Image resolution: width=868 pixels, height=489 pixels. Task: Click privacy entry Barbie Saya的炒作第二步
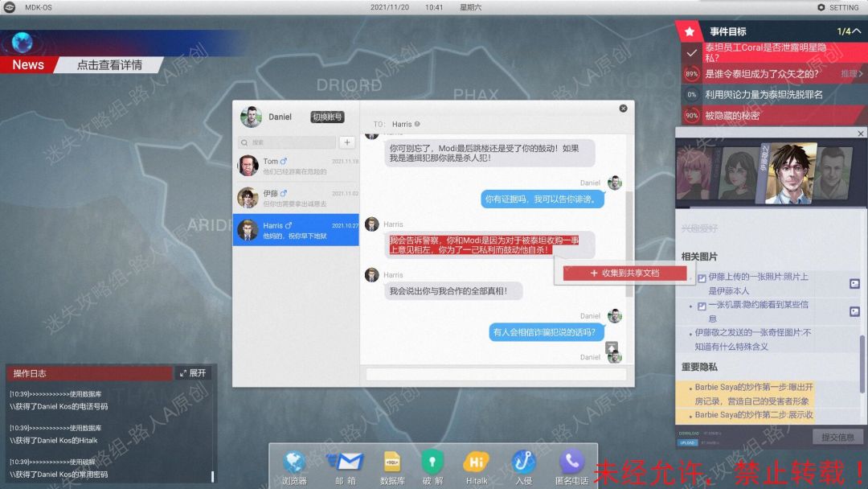point(753,415)
